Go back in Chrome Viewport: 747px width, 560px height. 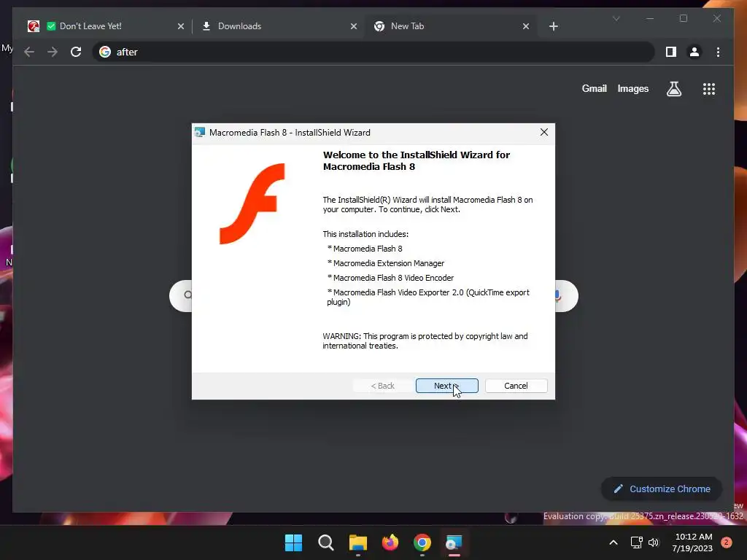point(29,52)
